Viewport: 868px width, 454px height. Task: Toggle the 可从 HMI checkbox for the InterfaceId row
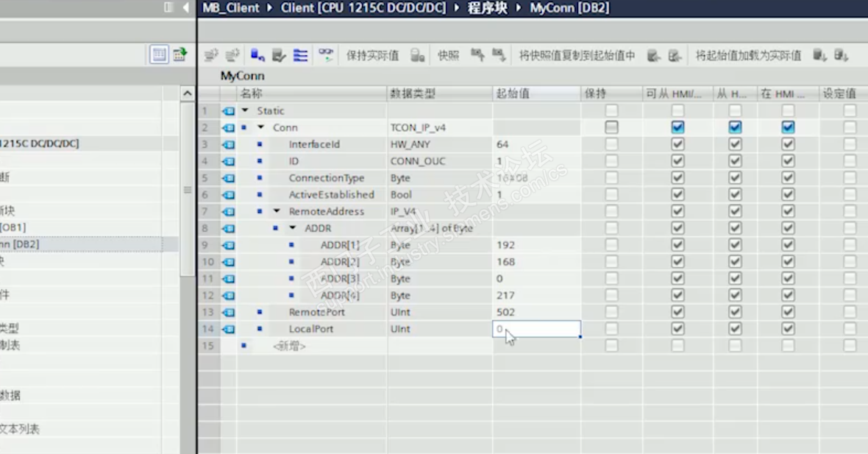pyautogui.click(x=677, y=144)
